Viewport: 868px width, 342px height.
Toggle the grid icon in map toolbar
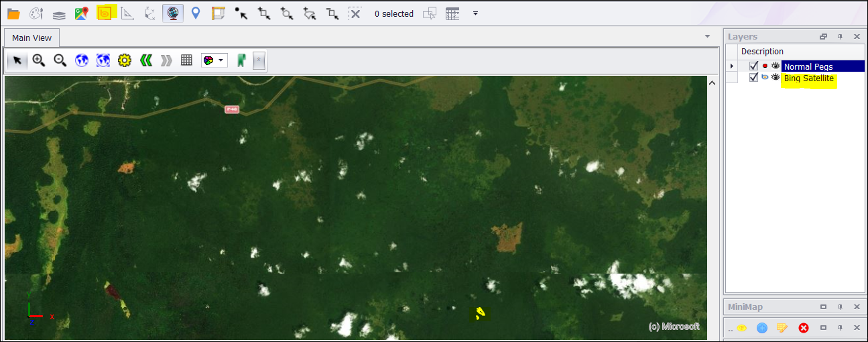(187, 60)
